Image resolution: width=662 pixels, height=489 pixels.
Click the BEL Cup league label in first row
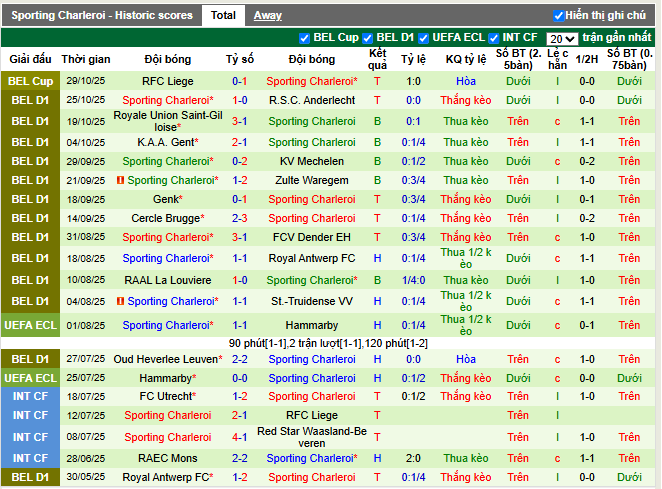click(30, 81)
